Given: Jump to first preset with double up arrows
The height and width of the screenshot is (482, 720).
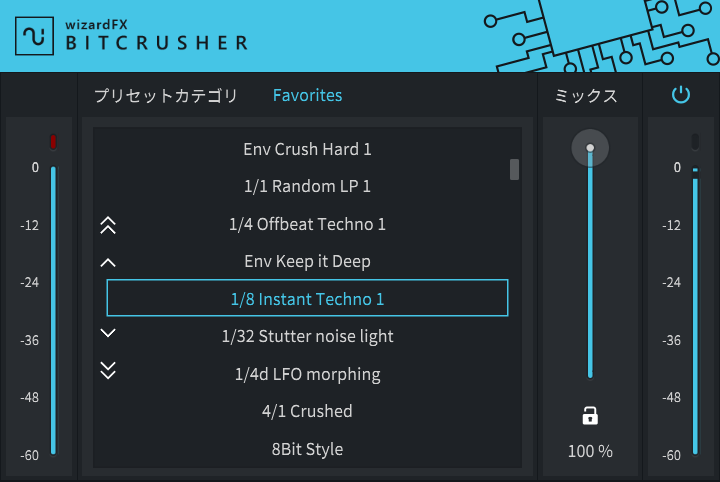Looking at the screenshot, I should [x=108, y=225].
